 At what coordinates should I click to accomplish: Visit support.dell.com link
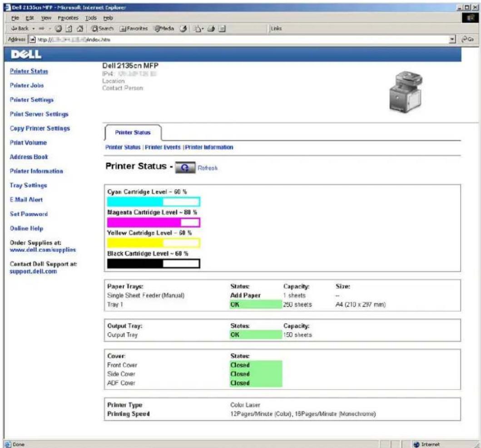[33, 271]
